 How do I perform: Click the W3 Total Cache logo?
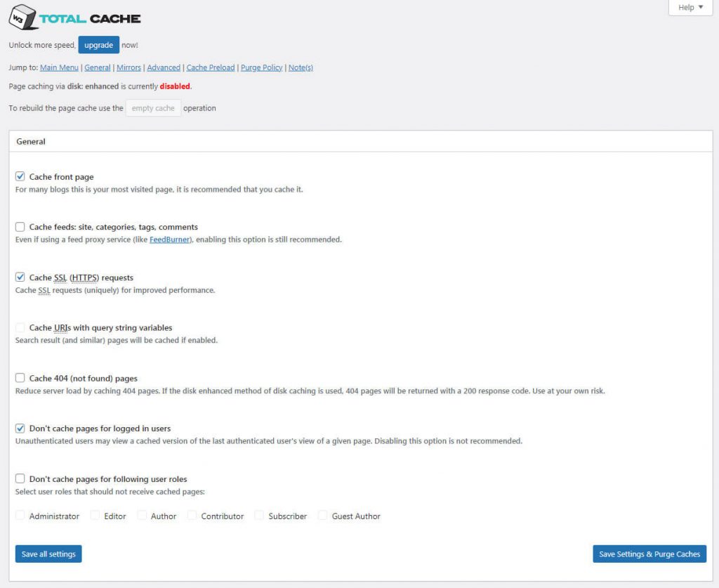[x=74, y=18]
